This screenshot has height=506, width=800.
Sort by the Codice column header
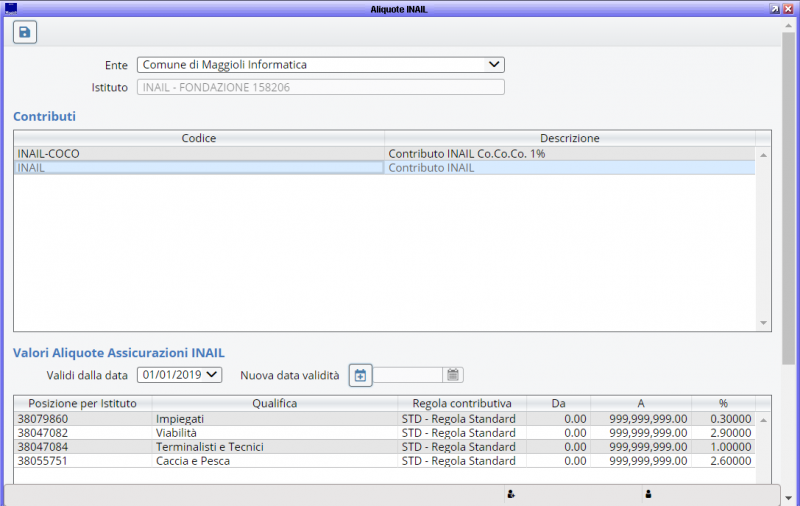coord(198,138)
